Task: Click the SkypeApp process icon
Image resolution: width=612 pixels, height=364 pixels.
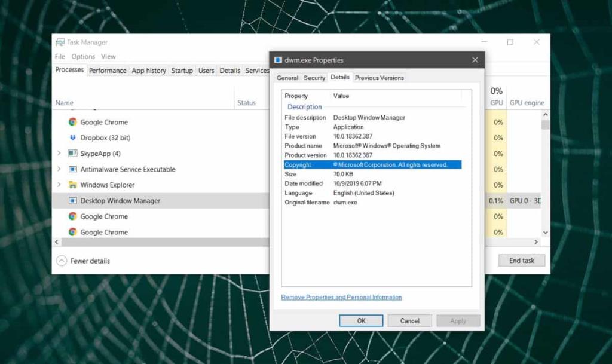Action: pos(74,154)
